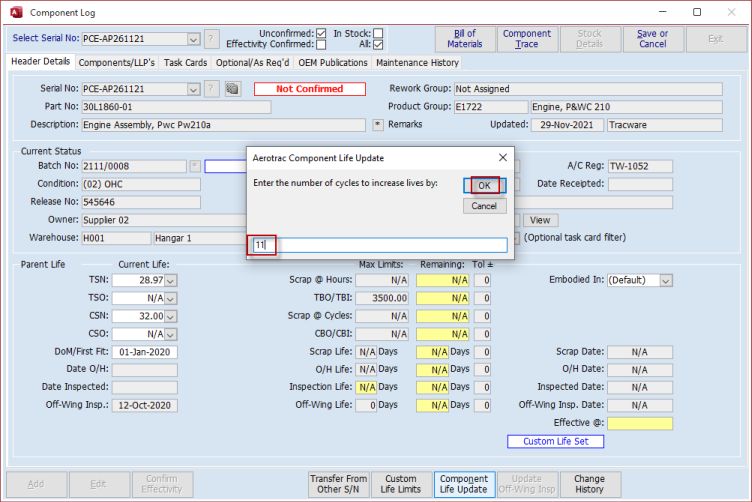Click the Date Inspected field
752x502 pixels.
pyautogui.click(x=144, y=387)
